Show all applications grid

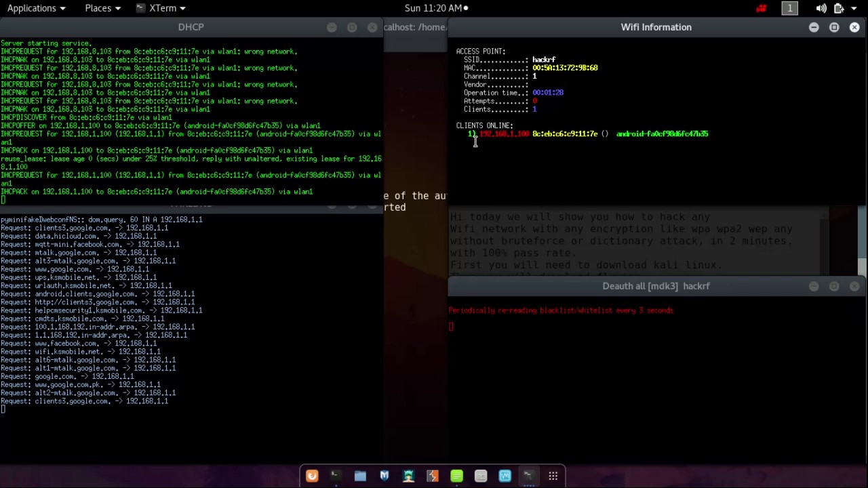tap(553, 476)
